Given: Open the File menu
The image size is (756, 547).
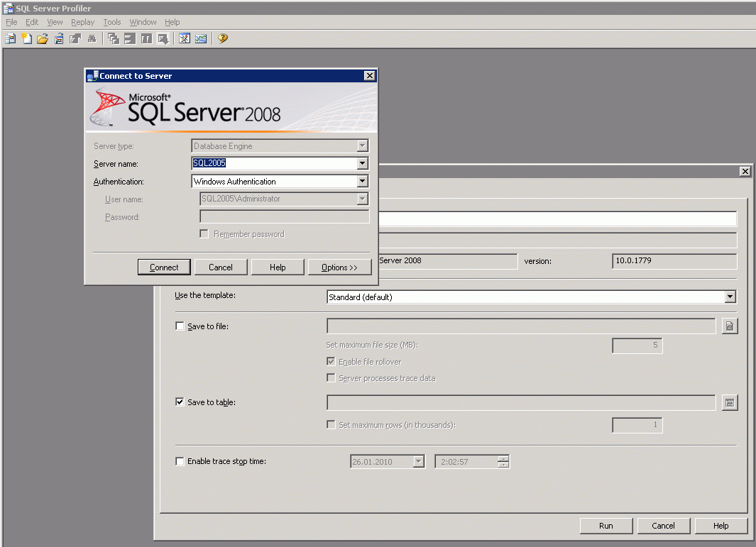Looking at the screenshot, I should 11,22.
